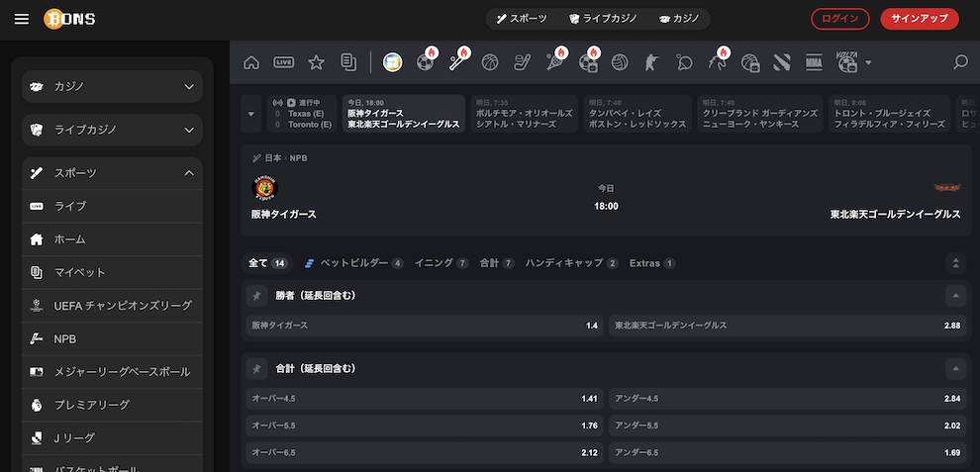Open the 合計 7 market tab
Screen dimensions: 980x472
[x=497, y=263]
